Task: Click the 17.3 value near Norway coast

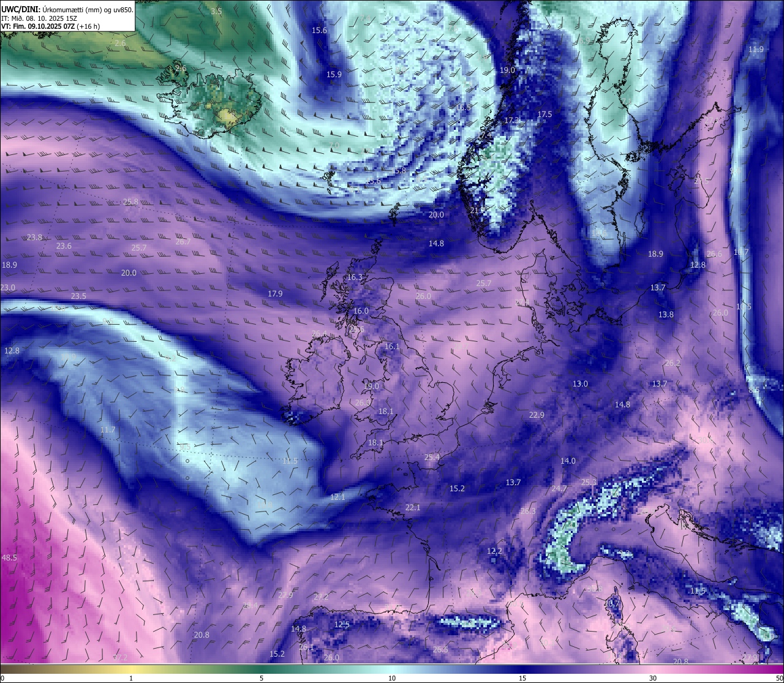Action: 511,121
